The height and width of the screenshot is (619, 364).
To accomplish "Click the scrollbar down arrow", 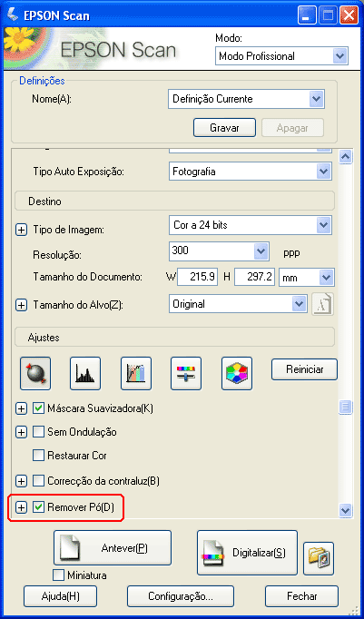I will (x=346, y=510).
